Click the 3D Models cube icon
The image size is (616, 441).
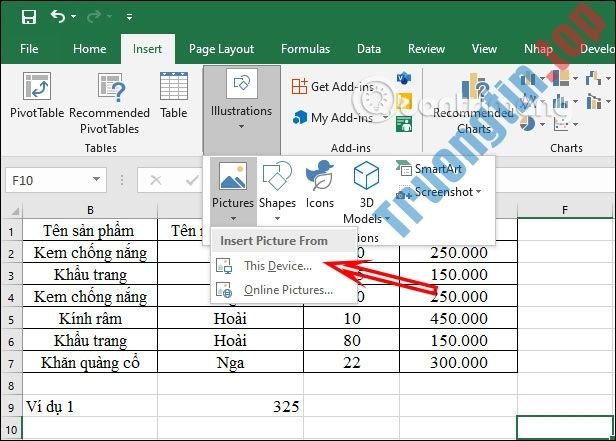point(366,176)
